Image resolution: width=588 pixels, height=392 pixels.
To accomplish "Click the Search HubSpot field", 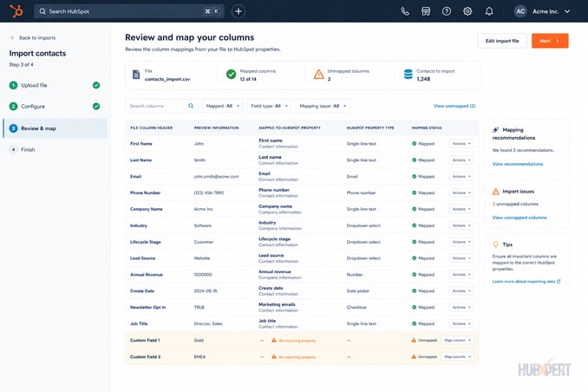I will (x=129, y=11).
